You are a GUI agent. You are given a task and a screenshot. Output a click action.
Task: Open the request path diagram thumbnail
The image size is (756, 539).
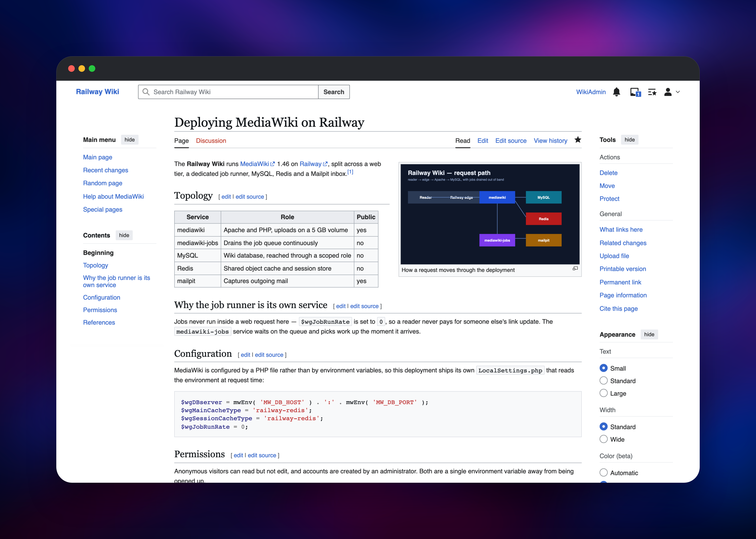pyautogui.click(x=490, y=214)
